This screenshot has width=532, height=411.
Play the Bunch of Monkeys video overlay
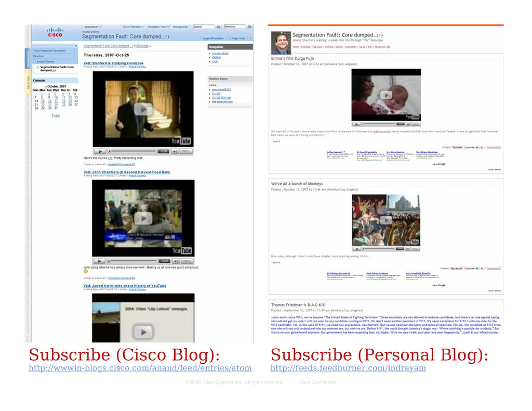[x=386, y=220]
